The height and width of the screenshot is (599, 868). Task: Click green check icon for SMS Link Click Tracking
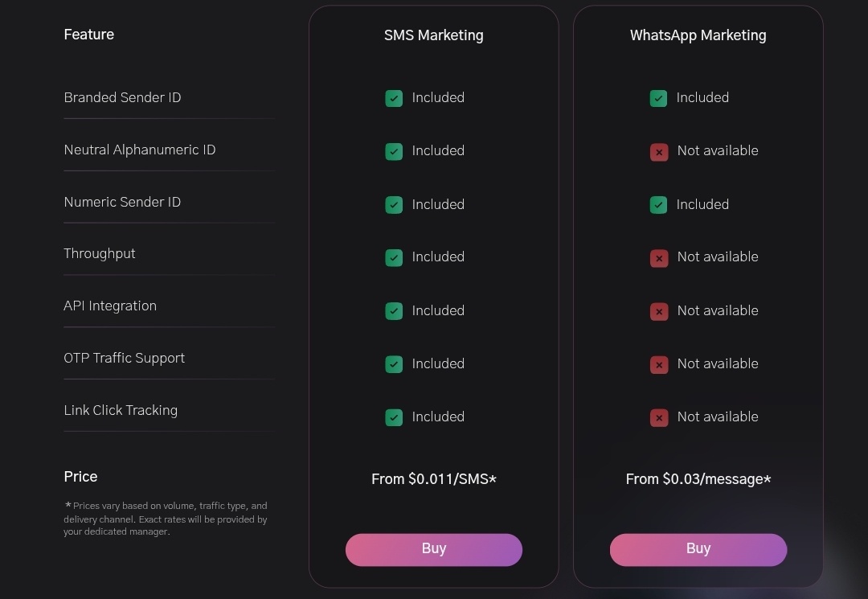tap(394, 417)
